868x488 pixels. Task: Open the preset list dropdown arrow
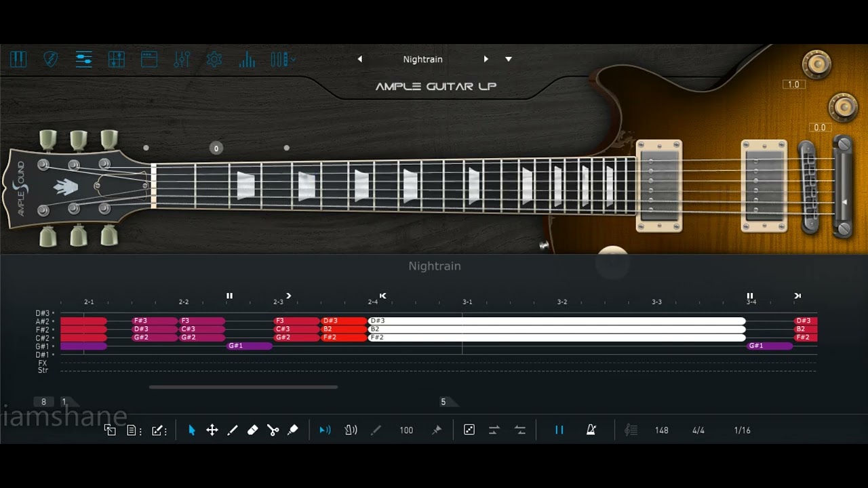coord(509,59)
